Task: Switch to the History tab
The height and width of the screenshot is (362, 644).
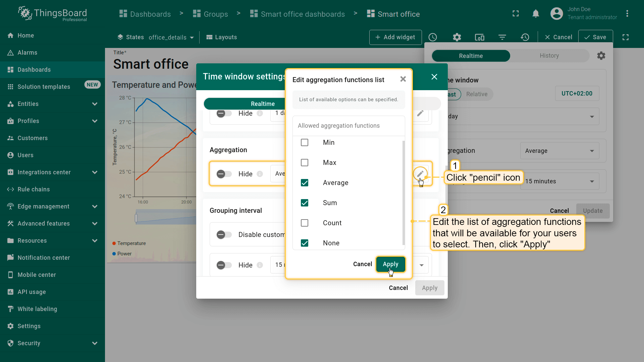Action: point(549,56)
